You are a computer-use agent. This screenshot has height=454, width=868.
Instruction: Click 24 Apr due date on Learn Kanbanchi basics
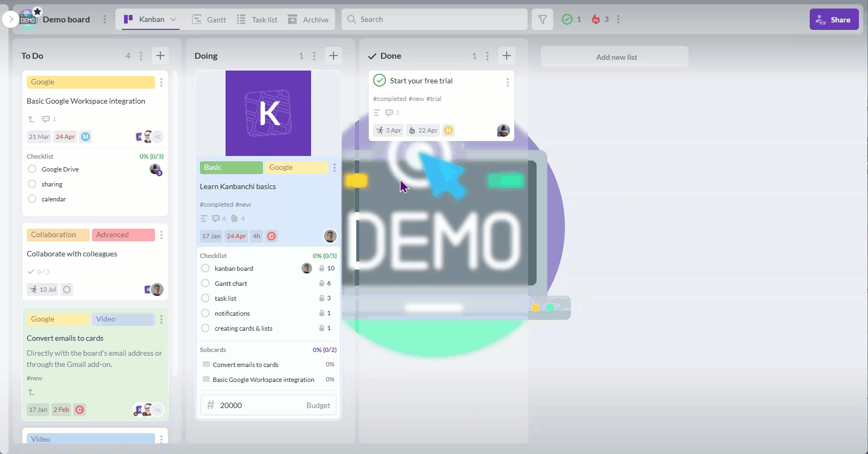[236, 236]
